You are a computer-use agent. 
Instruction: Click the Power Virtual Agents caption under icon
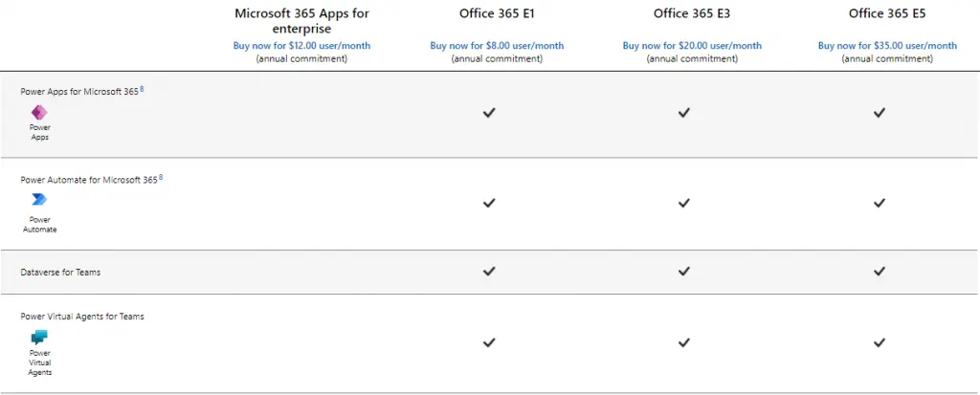click(40, 362)
